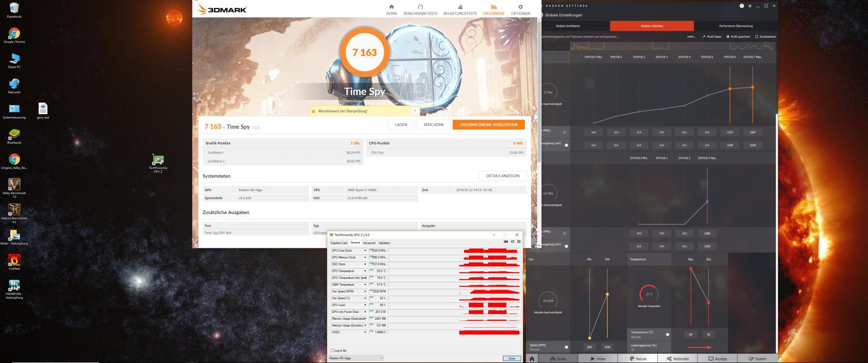Open Radeon Settings help question-mark icon
Viewport: 868px width, 363px height.
click(x=741, y=6)
